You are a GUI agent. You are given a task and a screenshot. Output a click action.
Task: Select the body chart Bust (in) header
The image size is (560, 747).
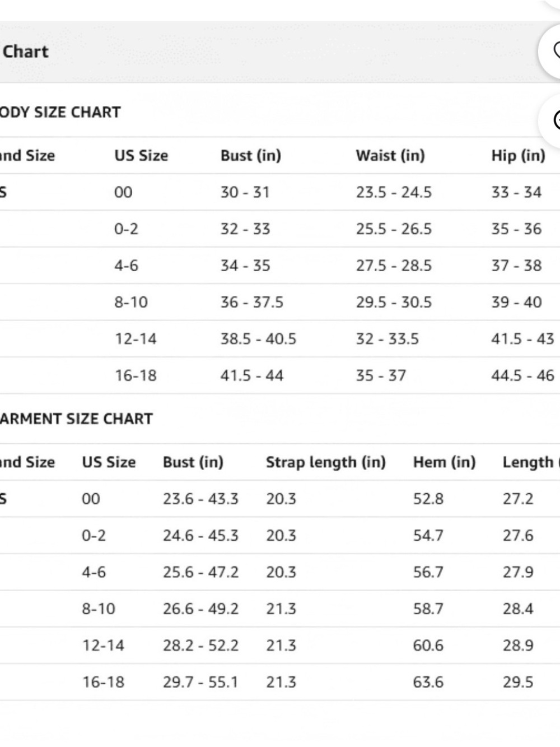pos(251,155)
